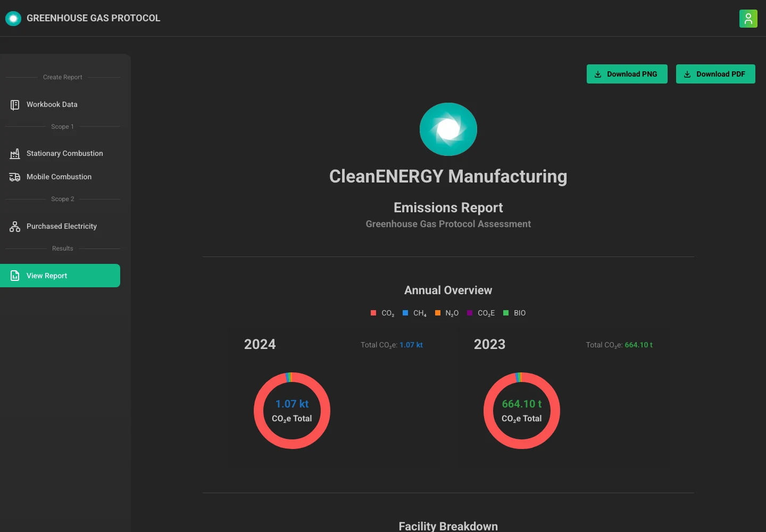Download the report as PNG
Screen dimensions: 766x532
627,74
